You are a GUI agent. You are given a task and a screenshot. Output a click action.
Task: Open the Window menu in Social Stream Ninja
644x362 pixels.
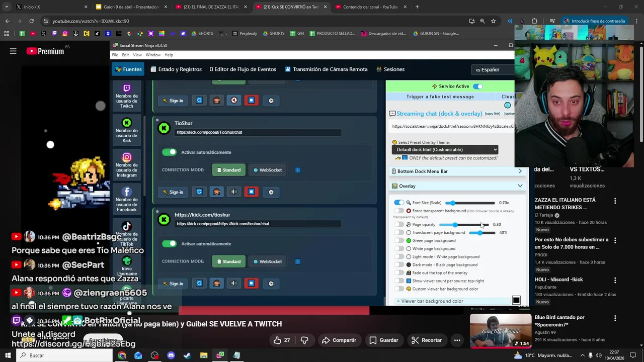click(153, 55)
